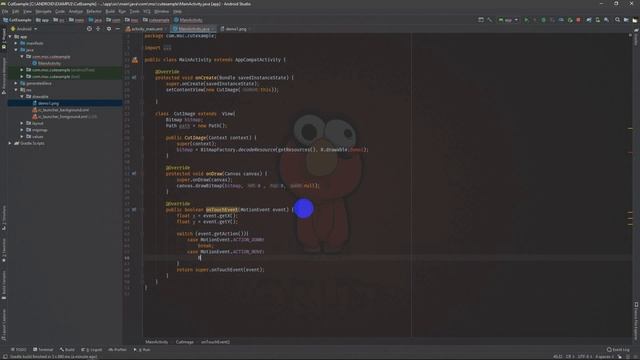Expand the values folder

[x=22, y=137]
